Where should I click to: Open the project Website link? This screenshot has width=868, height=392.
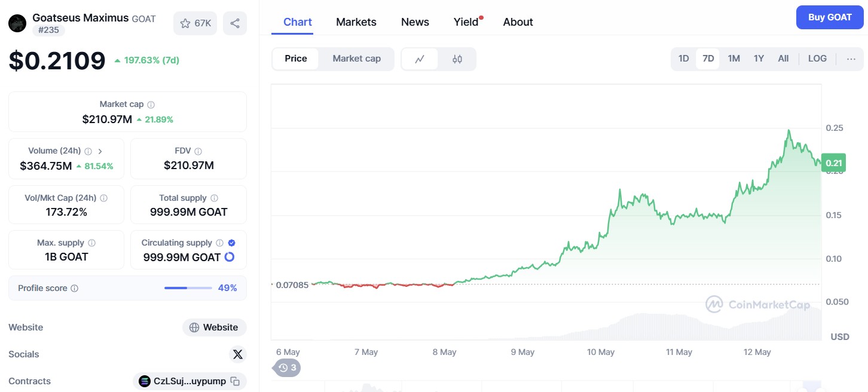(214, 327)
